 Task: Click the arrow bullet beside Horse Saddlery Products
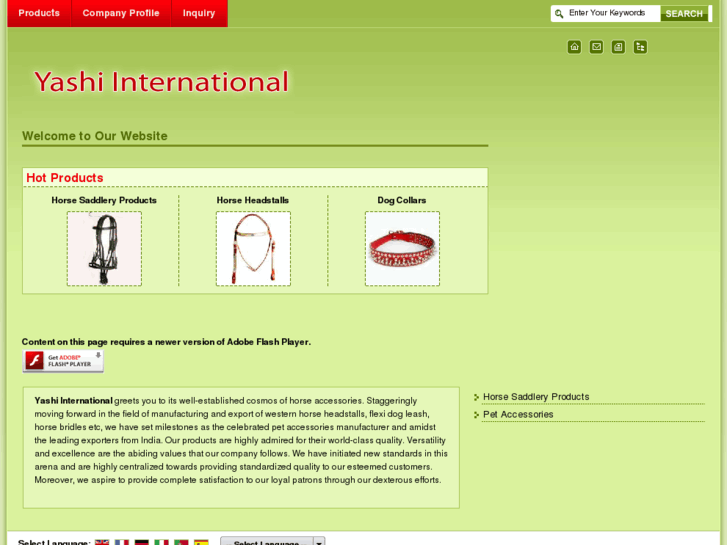476,397
